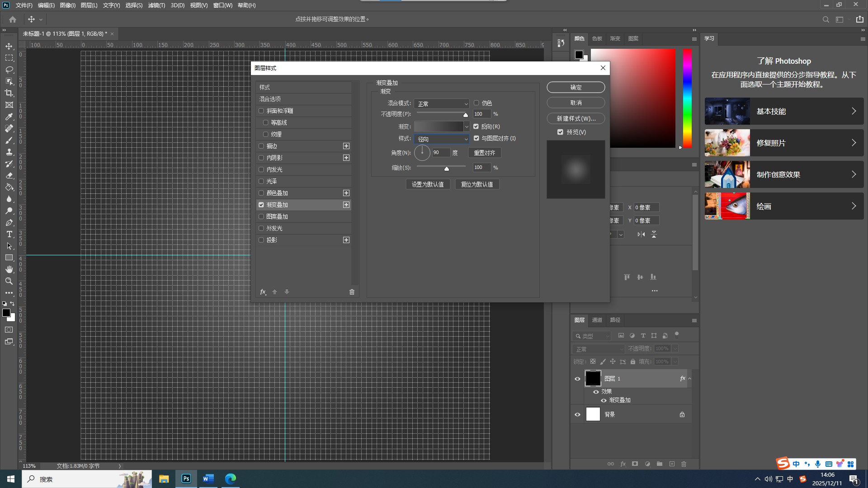This screenshot has height=488, width=868.
Task: Click the trash icon in Layer Style dialog
Action: coord(352,292)
